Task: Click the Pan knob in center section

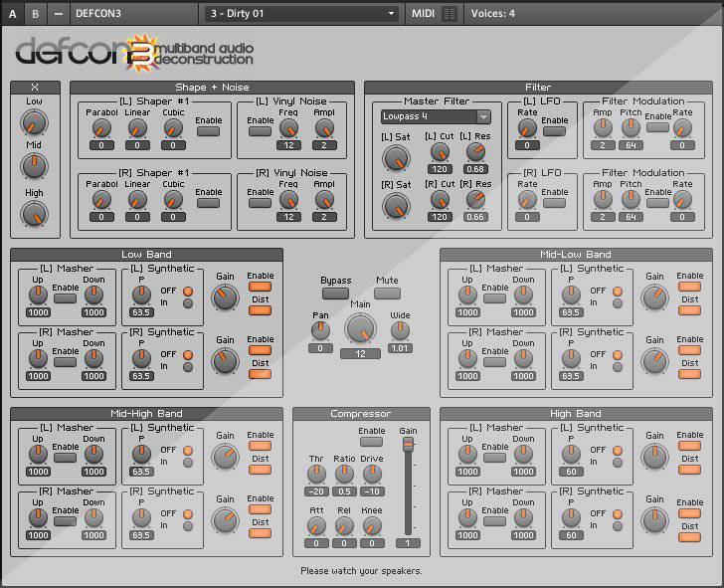Action: 319,329
